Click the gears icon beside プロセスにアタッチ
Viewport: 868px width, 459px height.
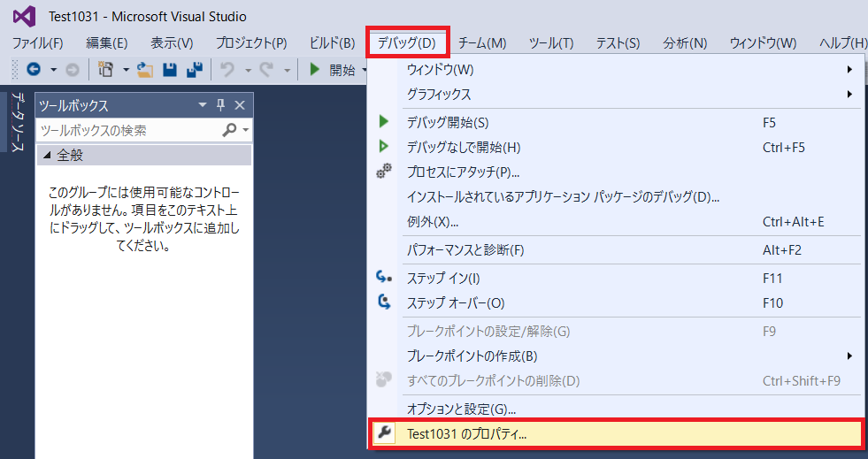click(x=384, y=171)
